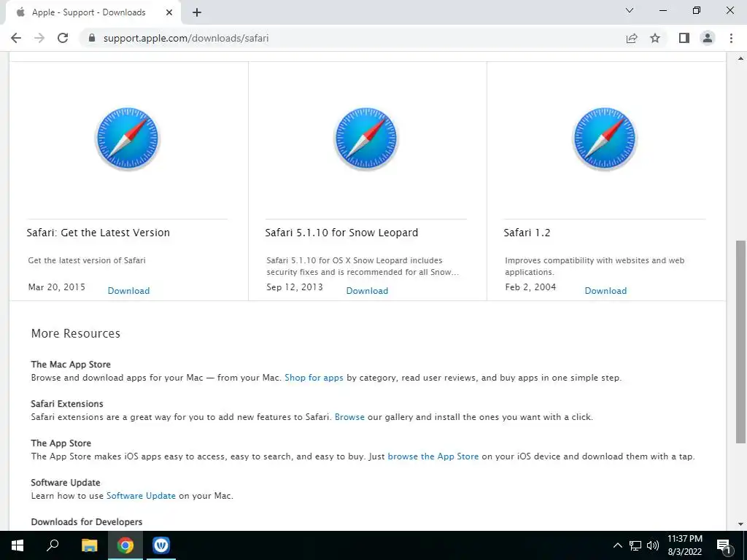Open Safari icon for Latest Version card
This screenshot has height=560, width=747.
click(128, 139)
